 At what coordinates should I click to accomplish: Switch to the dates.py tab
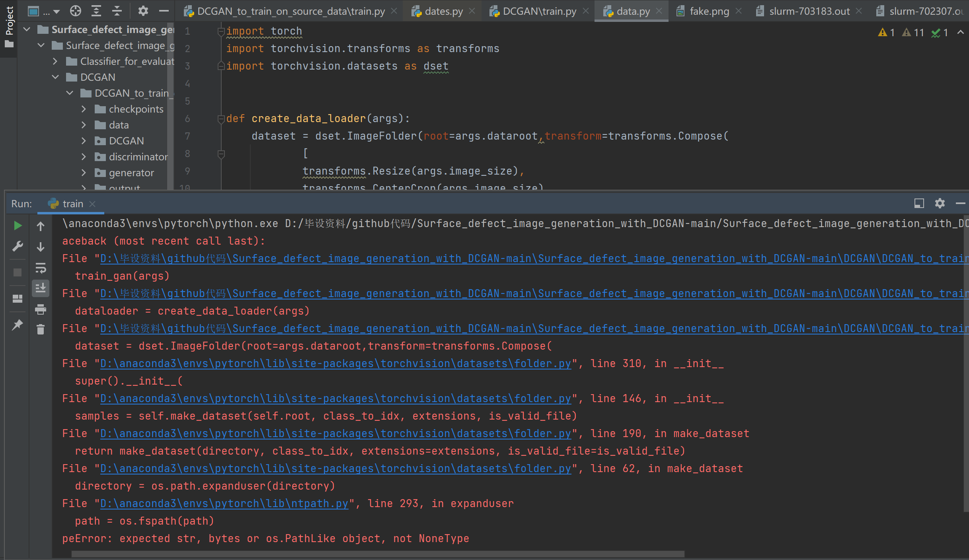pos(443,11)
